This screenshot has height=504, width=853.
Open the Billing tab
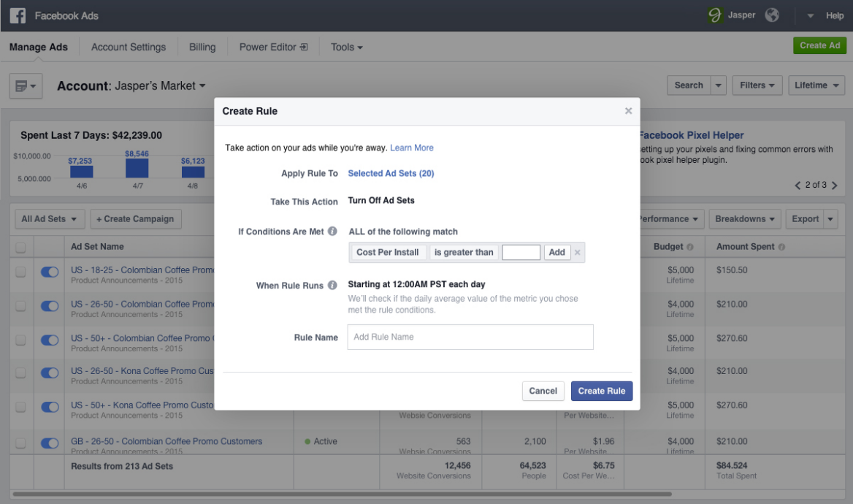click(x=202, y=47)
